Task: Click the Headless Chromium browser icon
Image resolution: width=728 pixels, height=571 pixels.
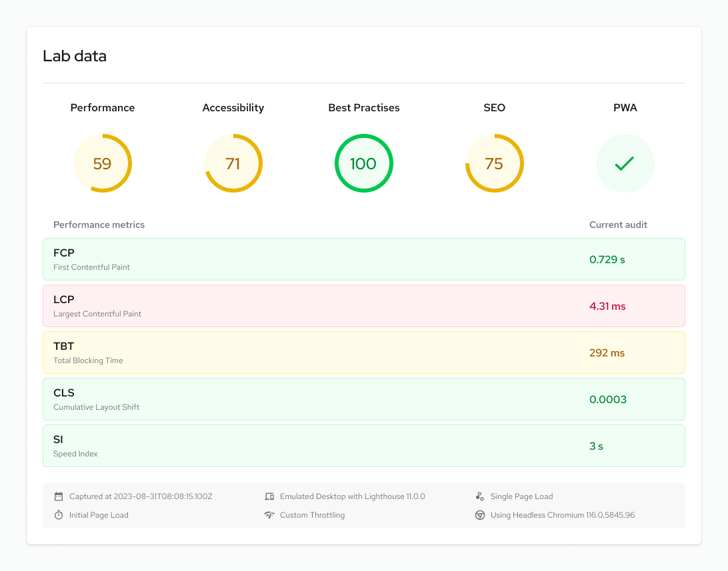Action: [x=480, y=515]
